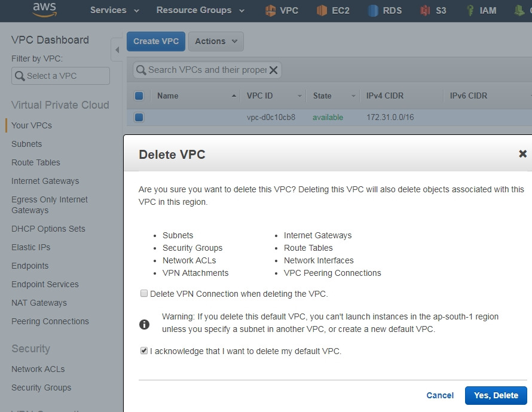Image resolution: width=532 pixels, height=412 pixels.
Task: Open the VPC service shortcut
Action: (x=282, y=11)
